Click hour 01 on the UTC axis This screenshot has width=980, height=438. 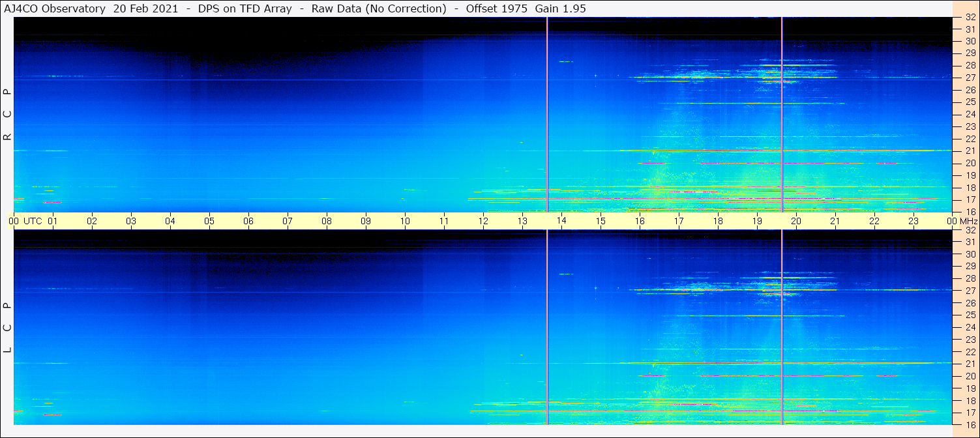point(53,221)
